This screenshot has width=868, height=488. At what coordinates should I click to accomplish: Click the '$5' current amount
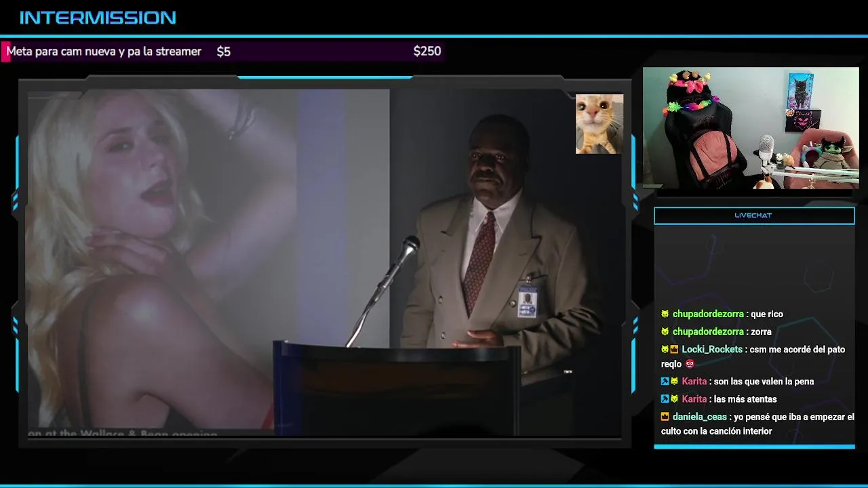click(x=224, y=52)
